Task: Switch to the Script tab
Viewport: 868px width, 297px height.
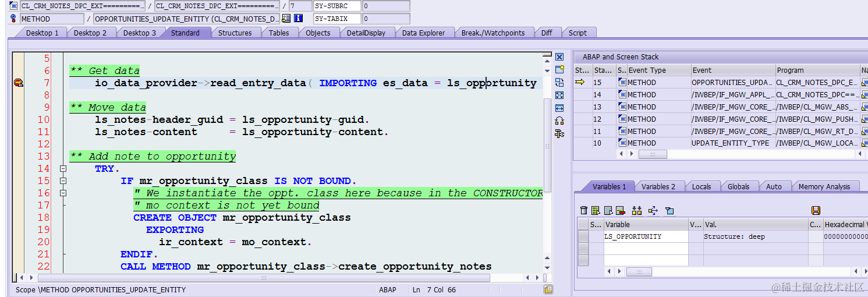Action: pos(578,33)
